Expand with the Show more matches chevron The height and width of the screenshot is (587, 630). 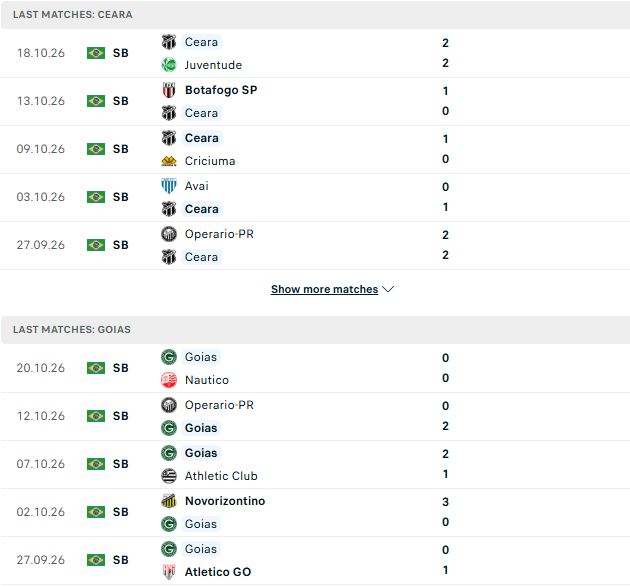388,289
